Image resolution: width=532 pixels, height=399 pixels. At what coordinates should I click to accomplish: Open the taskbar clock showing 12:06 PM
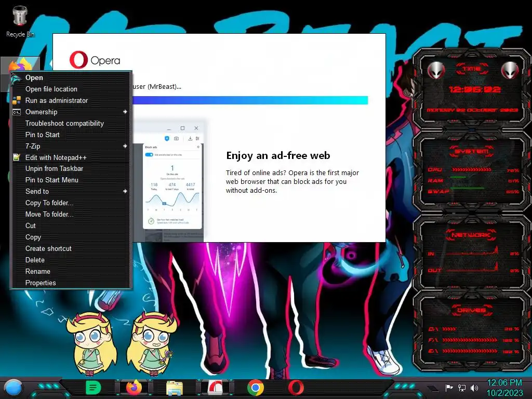tap(504, 388)
